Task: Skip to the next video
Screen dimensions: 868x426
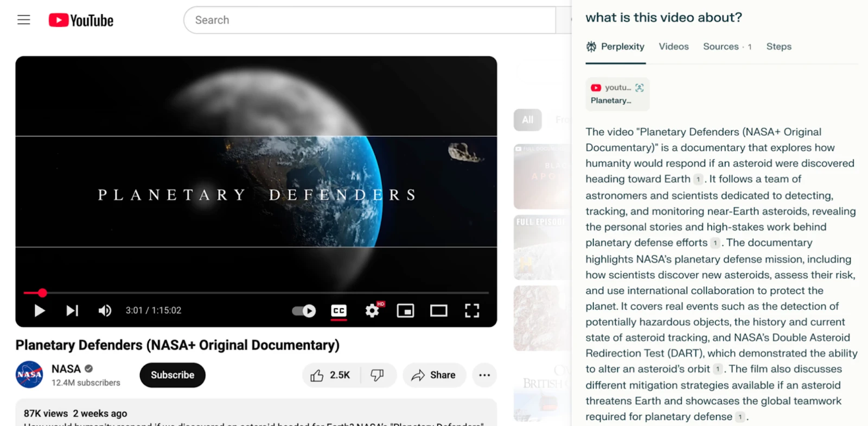Action: [72, 310]
